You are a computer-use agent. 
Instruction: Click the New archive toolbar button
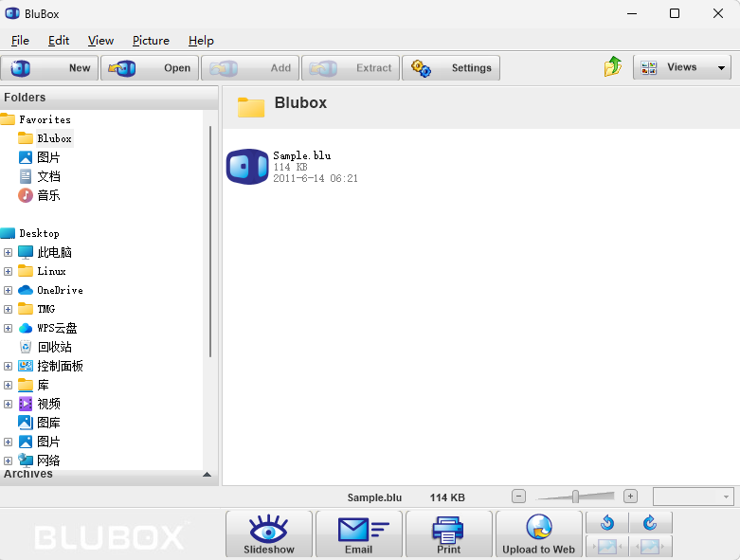tap(49, 68)
